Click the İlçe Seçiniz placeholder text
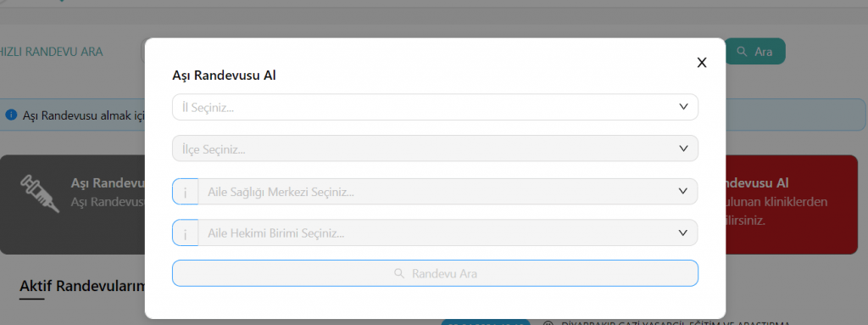This screenshot has width=868, height=325. click(x=214, y=149)
